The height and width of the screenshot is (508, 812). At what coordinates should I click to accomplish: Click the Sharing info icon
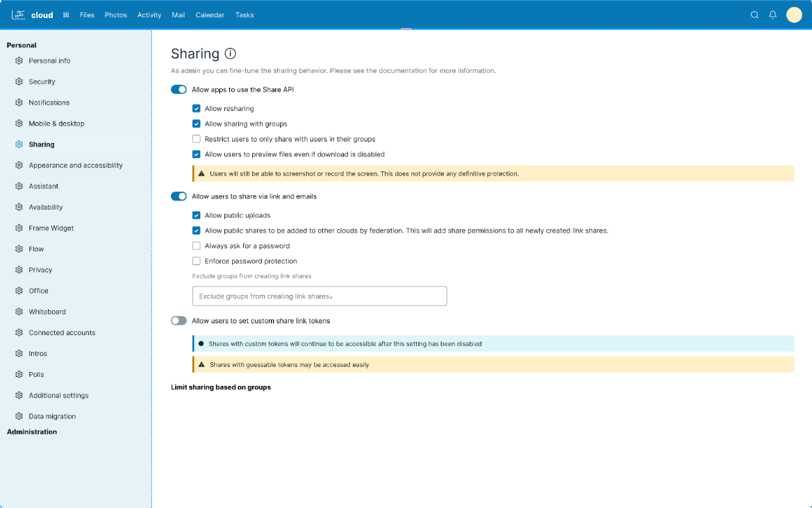pyautogui.click(x=231, y=53)
